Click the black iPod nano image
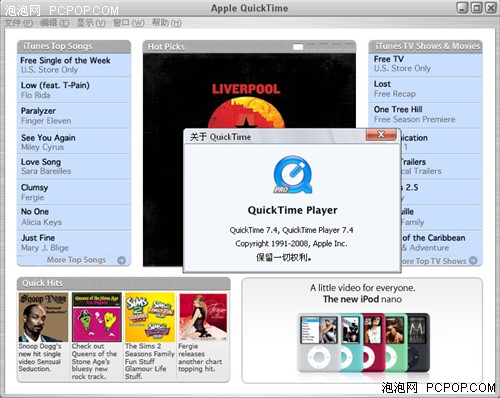This screenshot has height=398, width=500. [x=418, y=343]
